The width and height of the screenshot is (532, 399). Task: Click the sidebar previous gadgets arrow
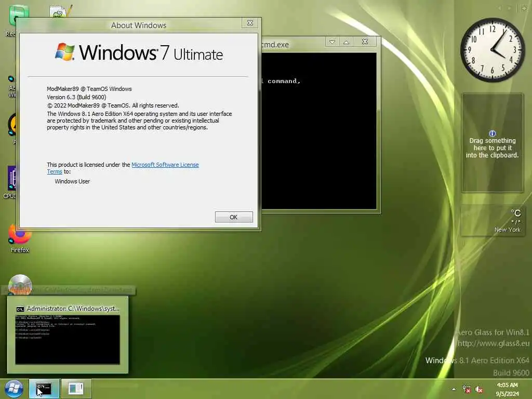(x=500, y=8)
